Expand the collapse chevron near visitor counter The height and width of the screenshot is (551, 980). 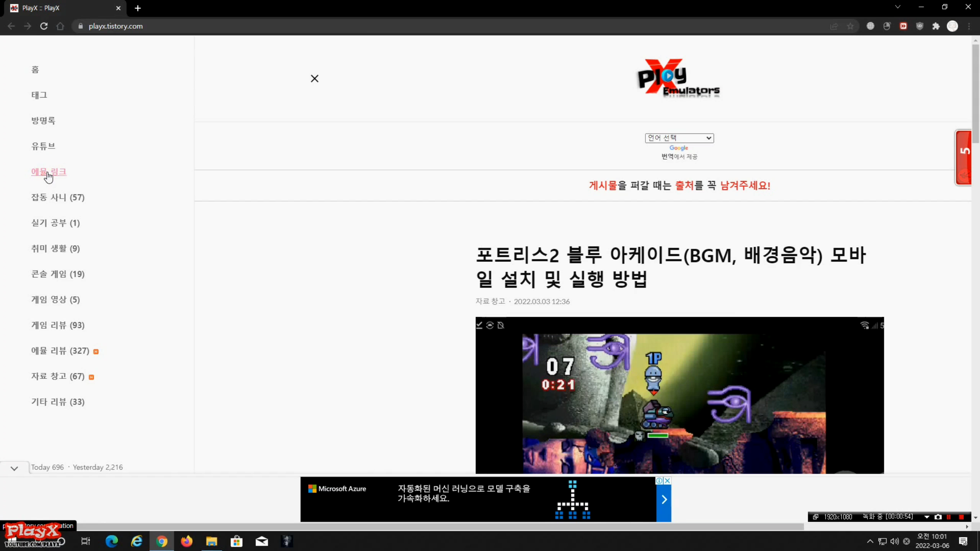point(14,468)
